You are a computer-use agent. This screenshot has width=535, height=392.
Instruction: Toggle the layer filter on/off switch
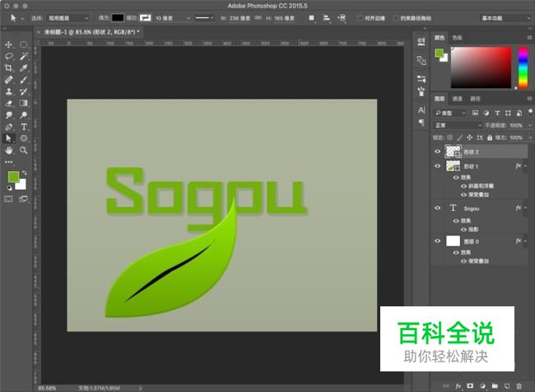(530, 112)
